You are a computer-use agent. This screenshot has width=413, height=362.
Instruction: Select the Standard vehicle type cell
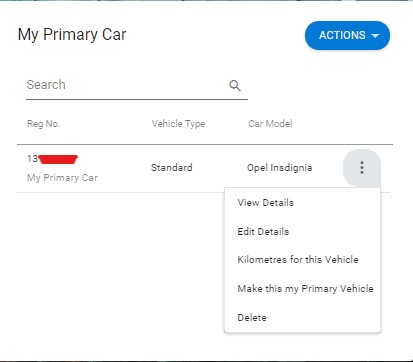coord(172,167)
